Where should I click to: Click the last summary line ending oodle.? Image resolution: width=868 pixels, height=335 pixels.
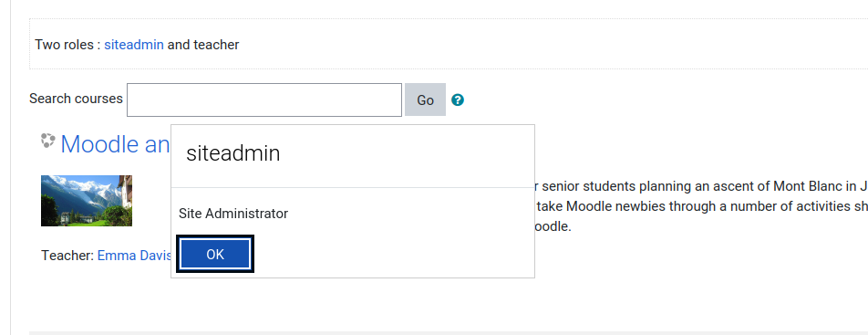tap(553, 227)
